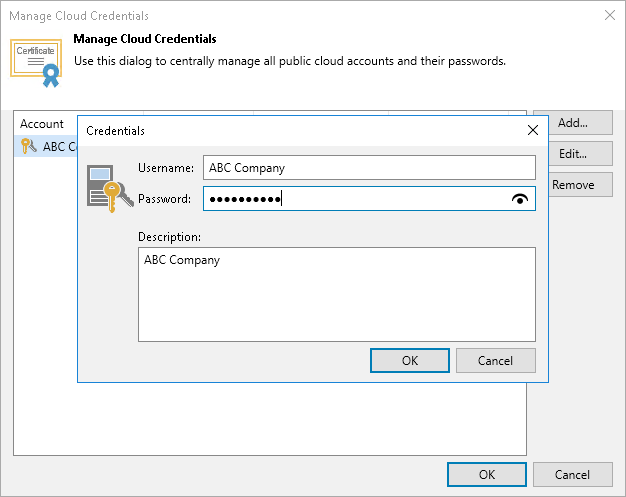Select the ABC account row key icon
The image size is (626, 497).
pos(28,146)
